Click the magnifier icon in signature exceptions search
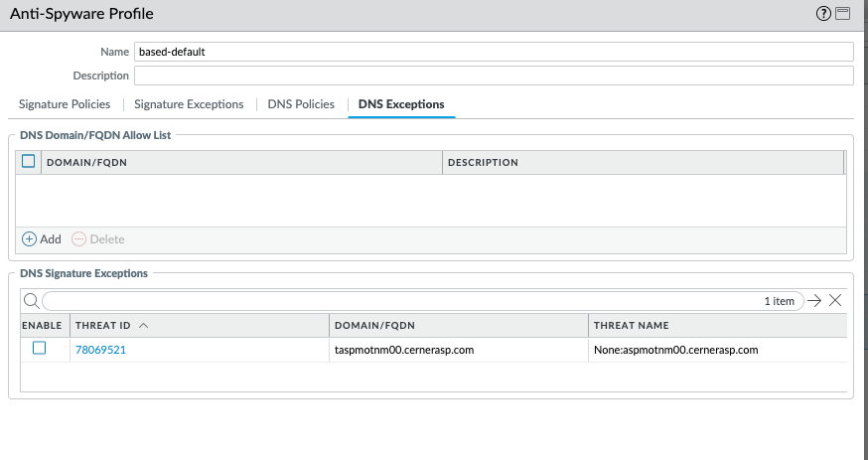This screenshot has height=460, width=868. pyautogui.click(x=31, y=301)
